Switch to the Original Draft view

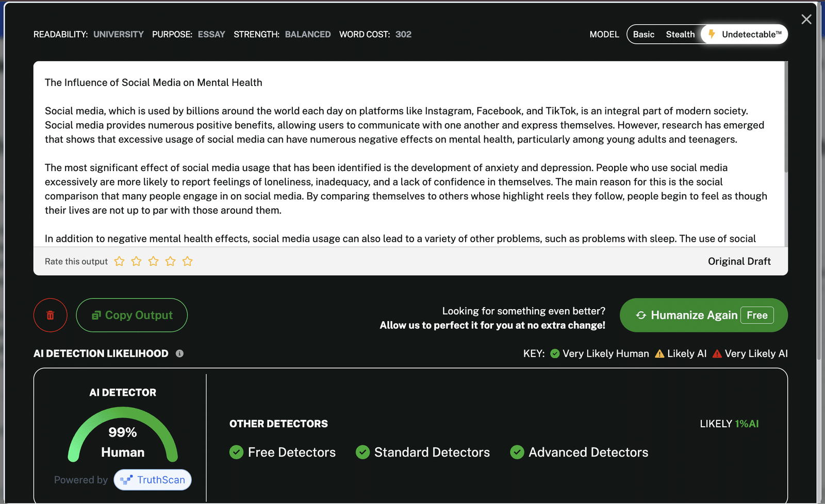point(739,261)
